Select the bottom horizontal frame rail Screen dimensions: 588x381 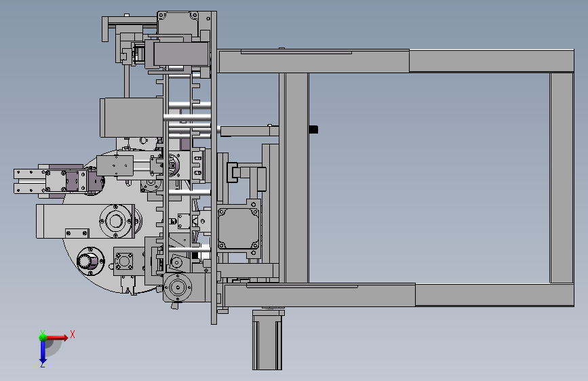tap(399, 295)
